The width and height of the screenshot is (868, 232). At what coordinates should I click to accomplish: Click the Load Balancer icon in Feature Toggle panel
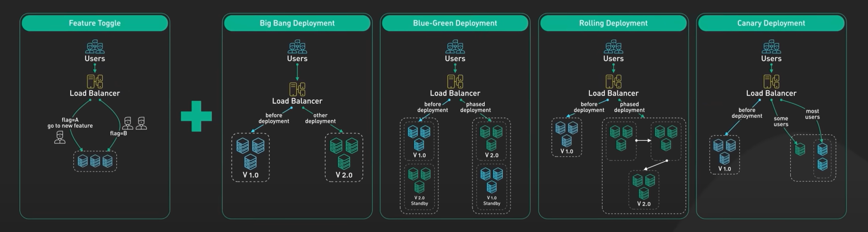tap(95, 81)
